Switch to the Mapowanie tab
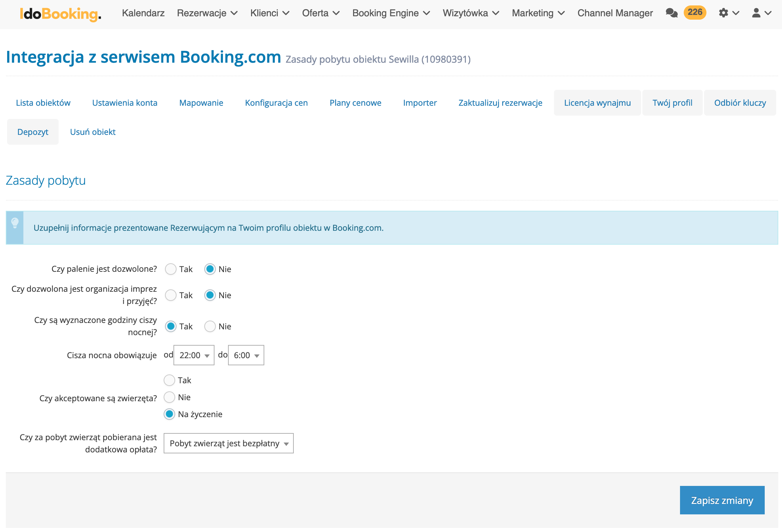The image size is (782, 532). coord(201,103)
